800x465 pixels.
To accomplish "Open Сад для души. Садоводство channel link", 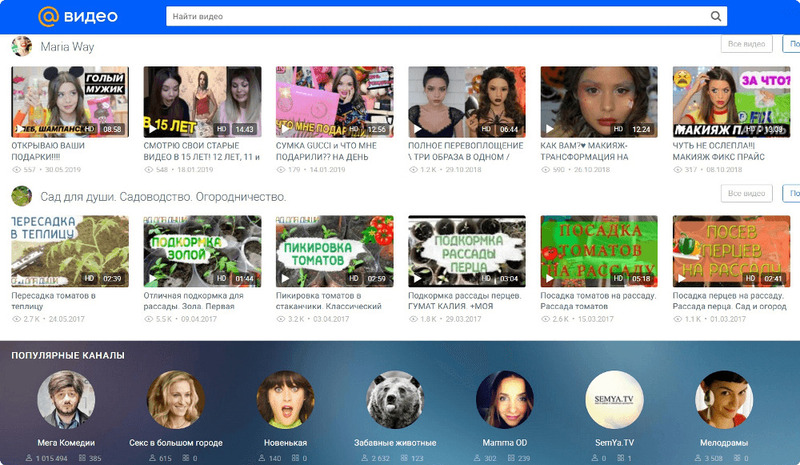I will click(x=163, y=197).
